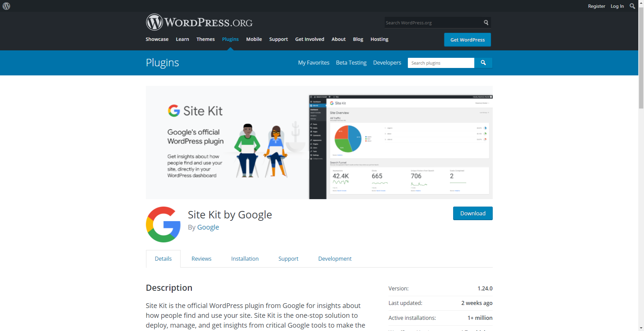The width and height of the screenshot is (644, 331).
Task: Select the Details tab
Action: [x=163, y=259]
